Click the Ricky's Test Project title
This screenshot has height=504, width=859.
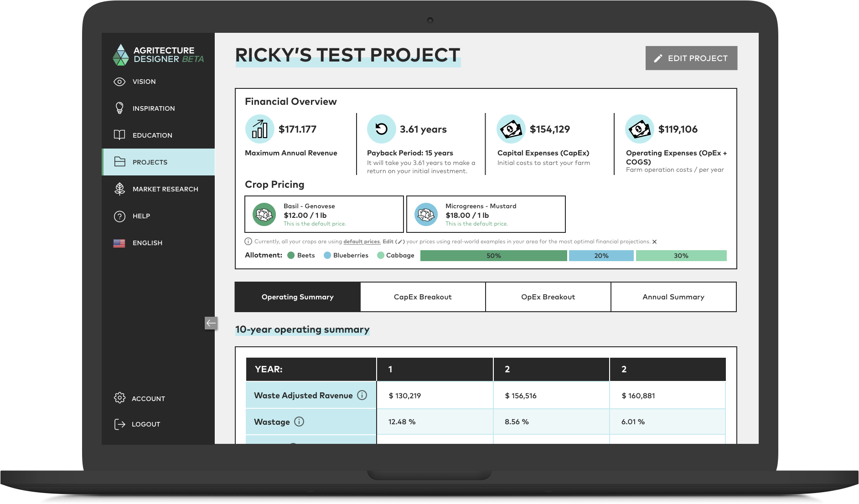click(x=347, y=55)
